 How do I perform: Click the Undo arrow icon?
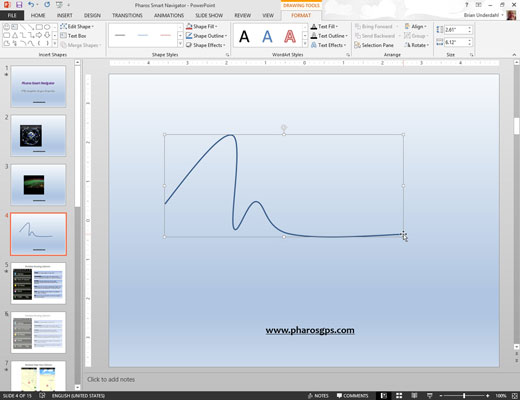[31, 5]
